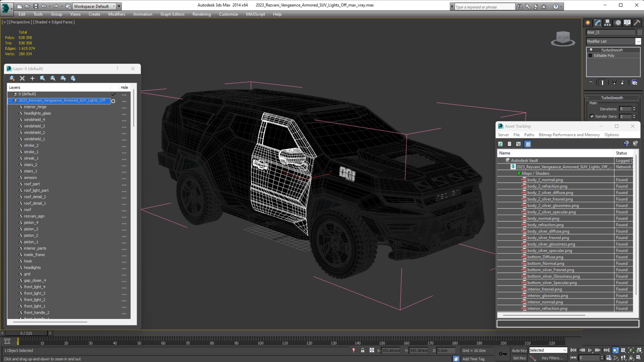Switch to the Utilities hammer panel
The image size is (644, 362).
pyautogui.click(x=637, y=23)
